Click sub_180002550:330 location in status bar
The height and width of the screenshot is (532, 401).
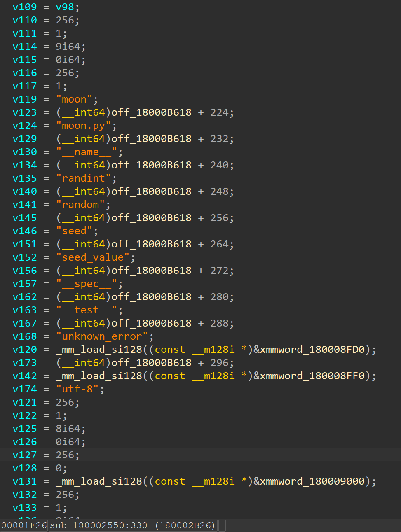click(98, 525)
